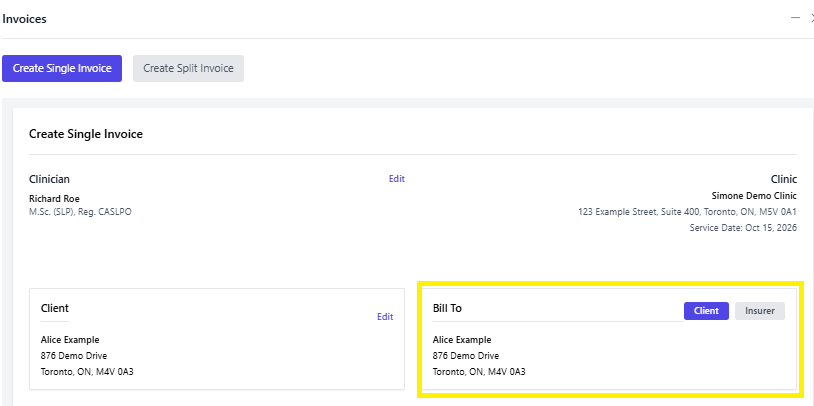Click the Create Single Invoice section heading
The width and height of the screenshot is (814, 406).
tap(86, 134)
